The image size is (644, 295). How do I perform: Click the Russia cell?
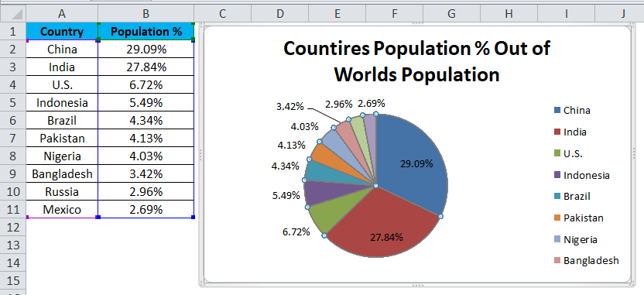coord(62,192)
